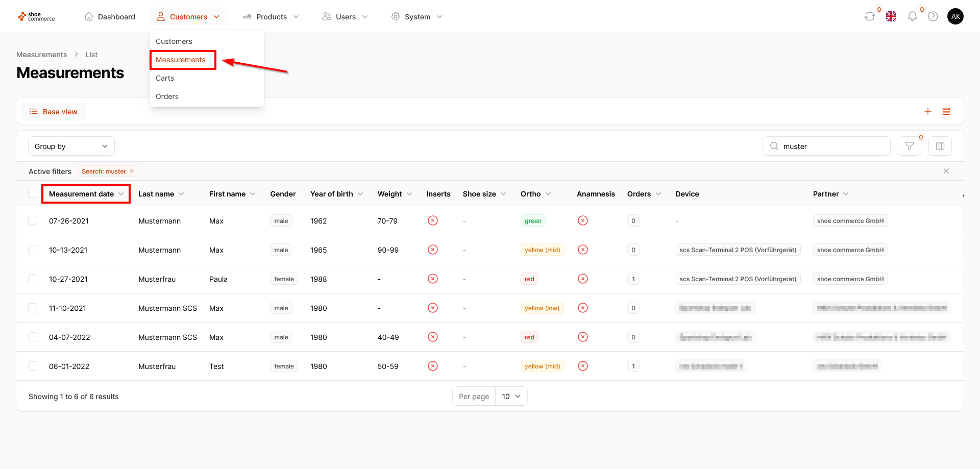This screenshot has width=980, height=469.
Task: Check the 10-27-2021 Musterfrau Paula row checkbox
Action: click(33, 279)
